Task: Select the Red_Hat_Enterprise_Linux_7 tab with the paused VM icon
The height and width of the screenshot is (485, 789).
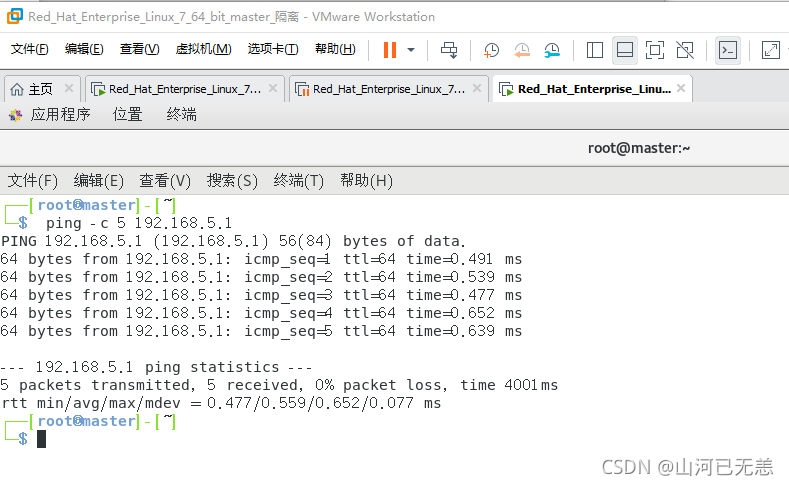Action: pos(387,89)
